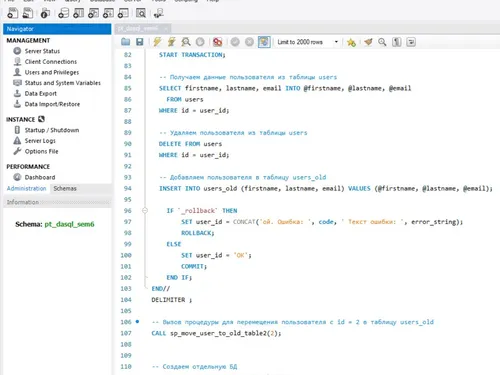Toggle display of invisible characters
The image size is (500, 375).
(397, 42)
